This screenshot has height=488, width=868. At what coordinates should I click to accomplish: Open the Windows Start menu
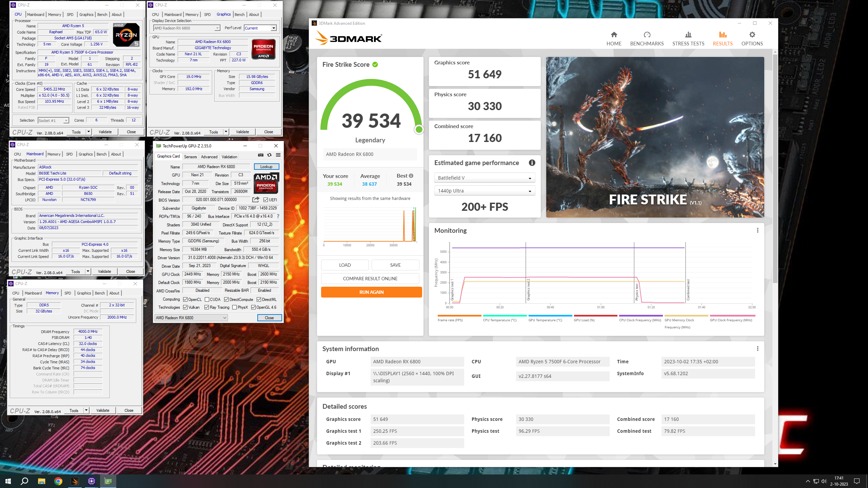[8, 481]
